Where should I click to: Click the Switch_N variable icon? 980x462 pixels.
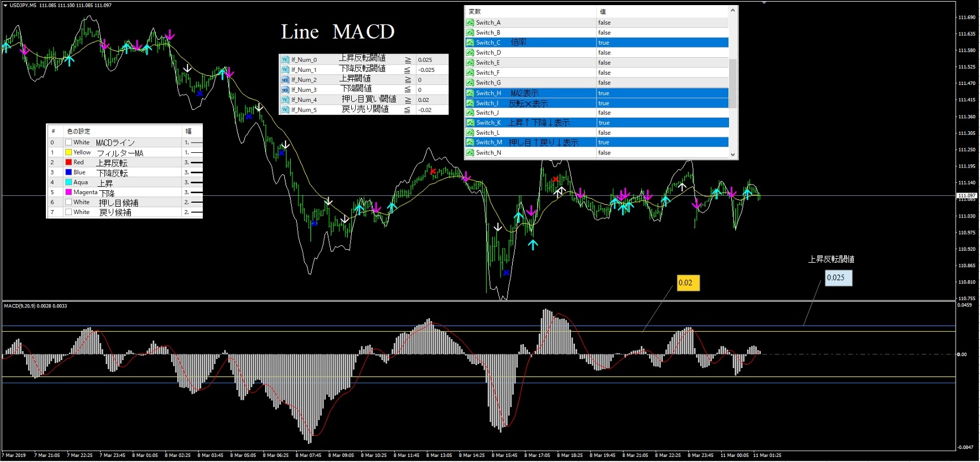tap(470, 153)
